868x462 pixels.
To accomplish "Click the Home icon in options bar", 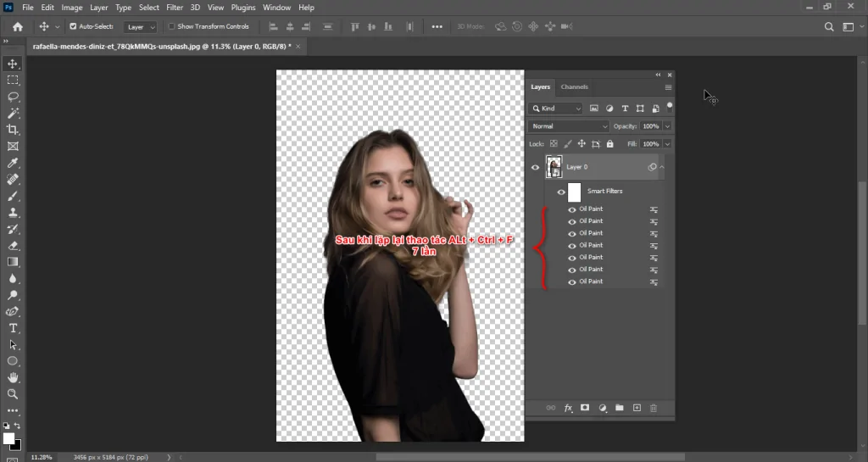I will coord(18,26).
